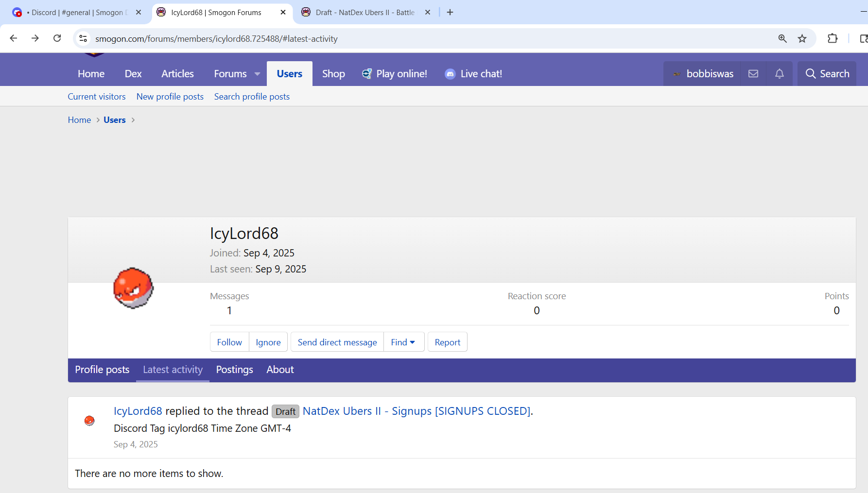This screenshot has width=868, height=493.
Task: Click the browser zoom magnifier icon
Action: coord(782,38)
